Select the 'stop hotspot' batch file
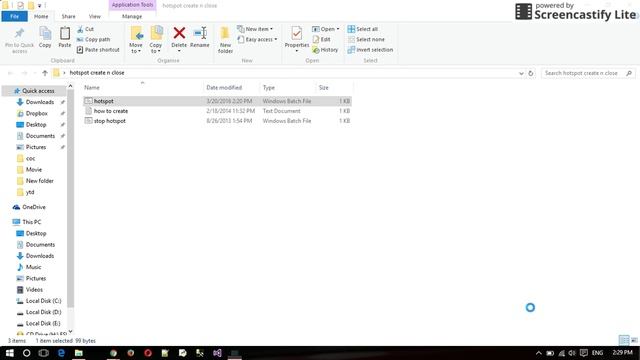Screen dimensions: 640x360 217,121
